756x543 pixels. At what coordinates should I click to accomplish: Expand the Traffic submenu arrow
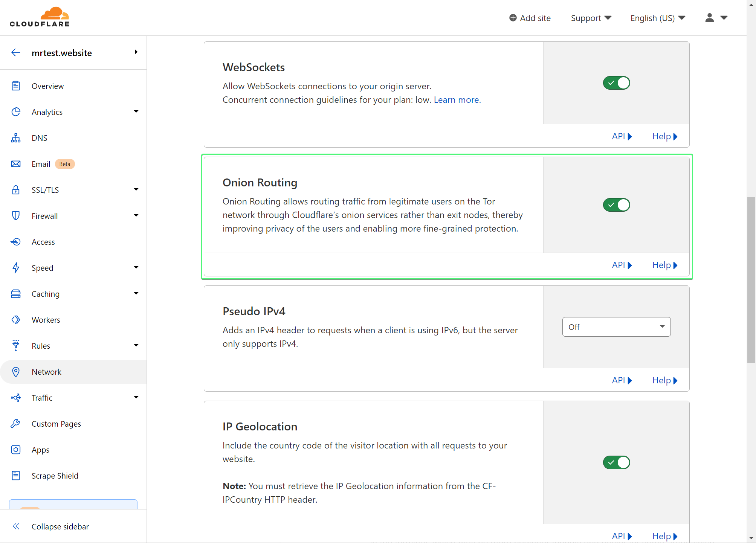pyautogui.click(x=136, y=397)
